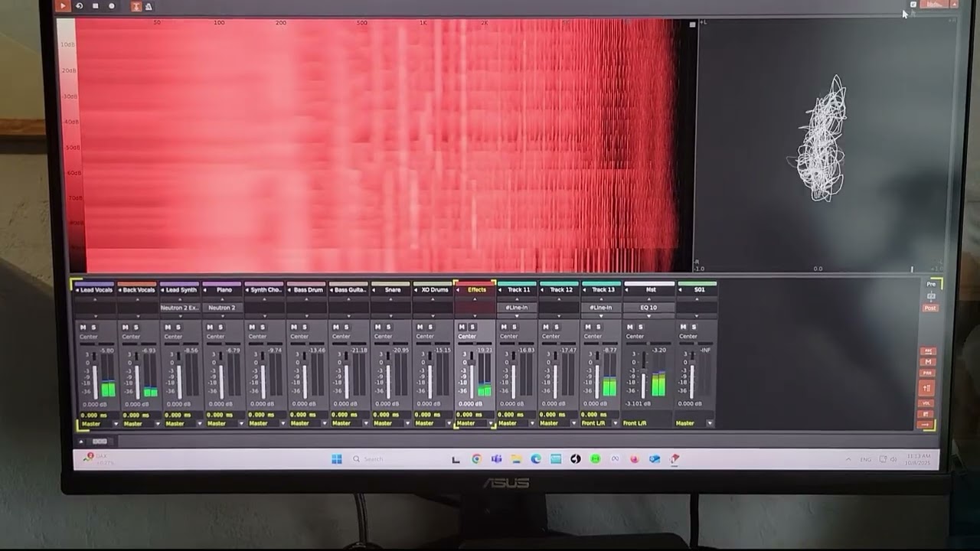Image resolution: width=980 pixels, height=551 pixels.
Task: Click the M button in right sidebar
Action: click(928, 362)
